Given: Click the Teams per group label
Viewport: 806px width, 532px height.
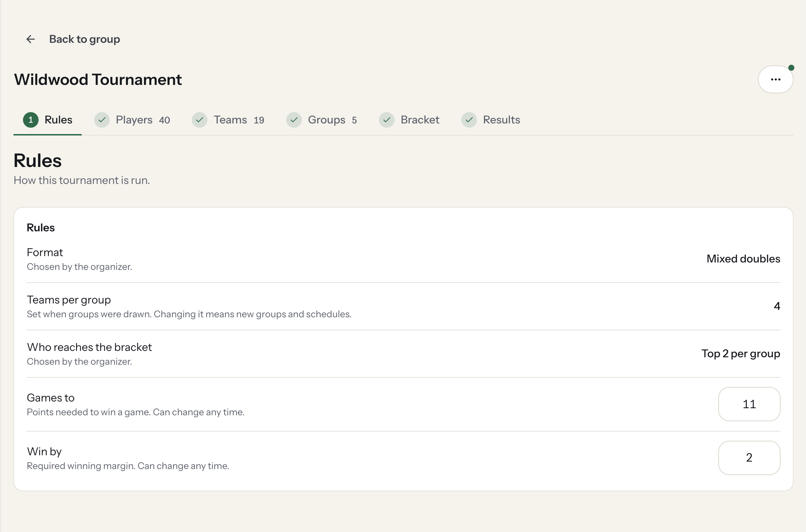Looking at the screenshot, I should pyautogui.click(x=69, y=300).
